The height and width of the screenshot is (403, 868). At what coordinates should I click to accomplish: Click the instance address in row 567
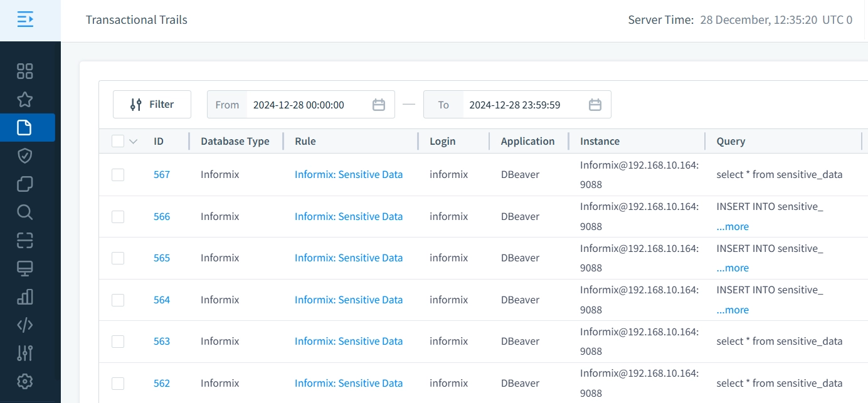[x=640, y=175]
